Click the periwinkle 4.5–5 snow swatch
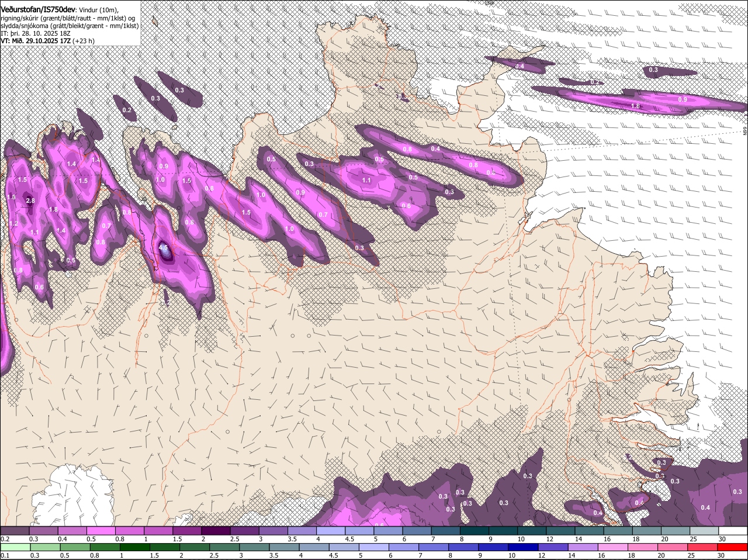The image size is (748, 560). tap(361, 531)
